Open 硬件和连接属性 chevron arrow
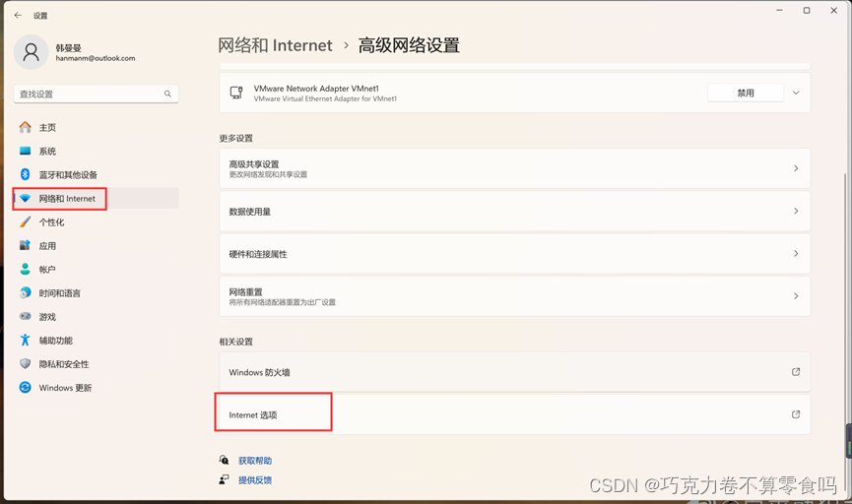Viewport: 852px width, 504px height. tap(796, 254)
